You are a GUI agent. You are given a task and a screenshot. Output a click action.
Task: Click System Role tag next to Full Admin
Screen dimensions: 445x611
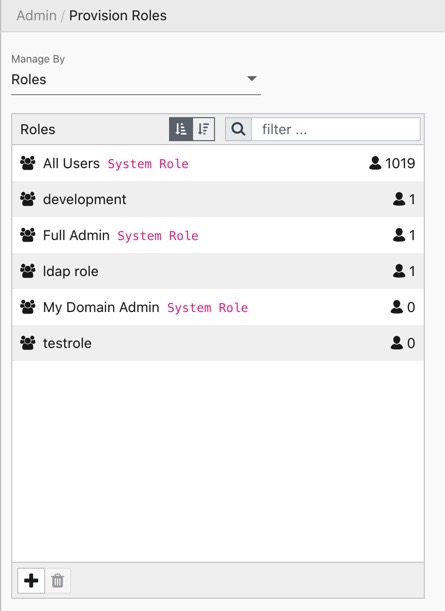coord(158,235)
